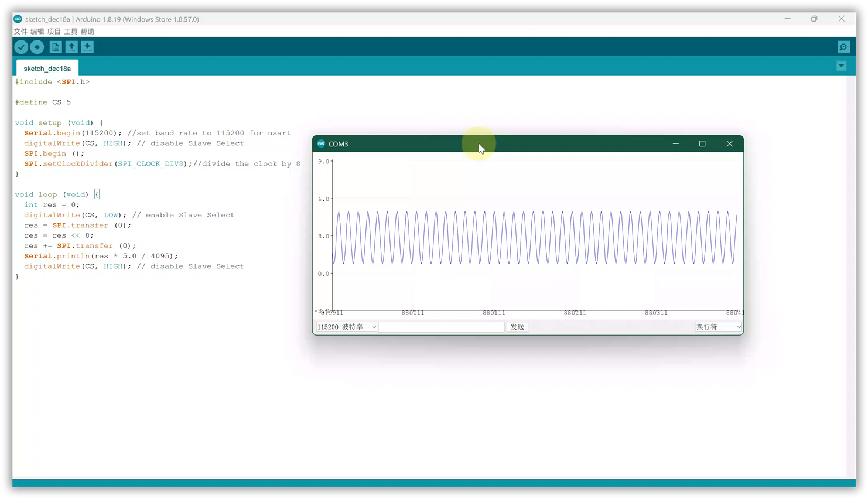Open the 项目 menu
Screen dimensions: 868x499
[54, 32]
